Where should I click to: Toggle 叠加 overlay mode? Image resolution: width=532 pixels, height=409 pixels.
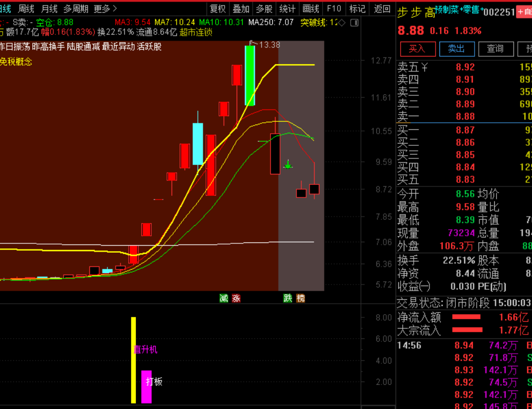241,9
